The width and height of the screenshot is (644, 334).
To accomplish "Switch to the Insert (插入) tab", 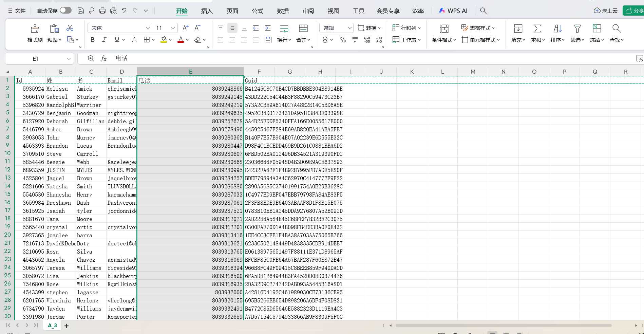I will point(207,11).
